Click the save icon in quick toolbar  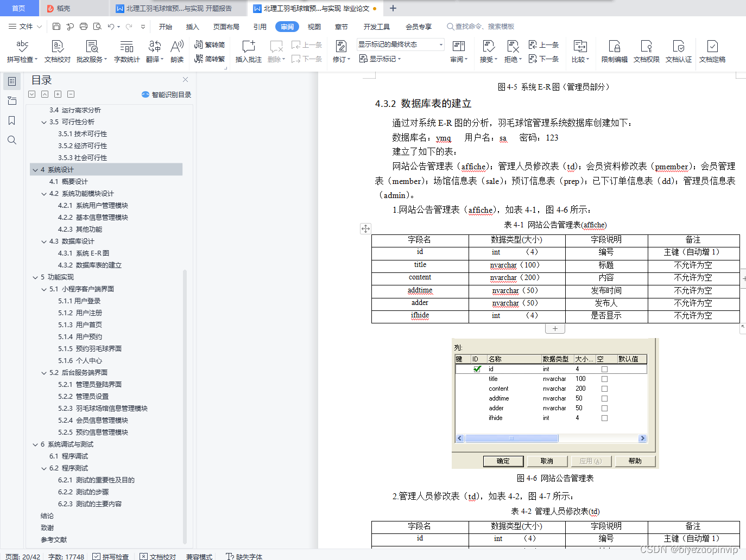56,26
